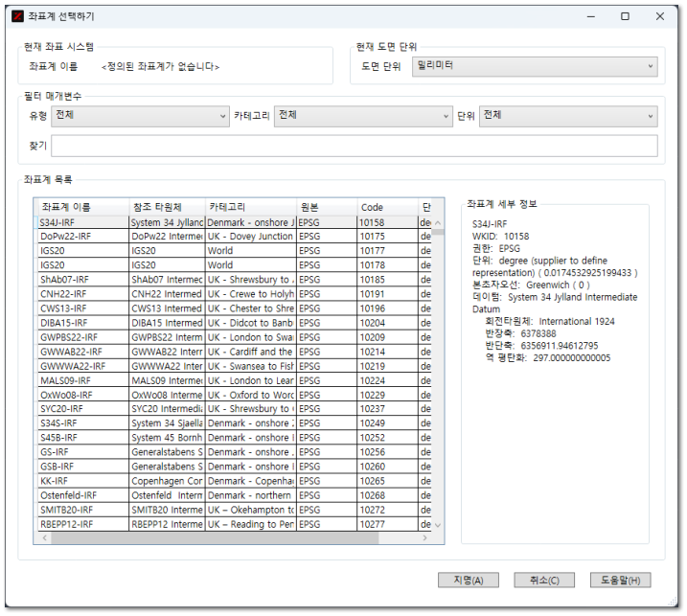The image size is (687, 616).
Task: Select the GWWWA22-IRF row
Action: point(235,366)
